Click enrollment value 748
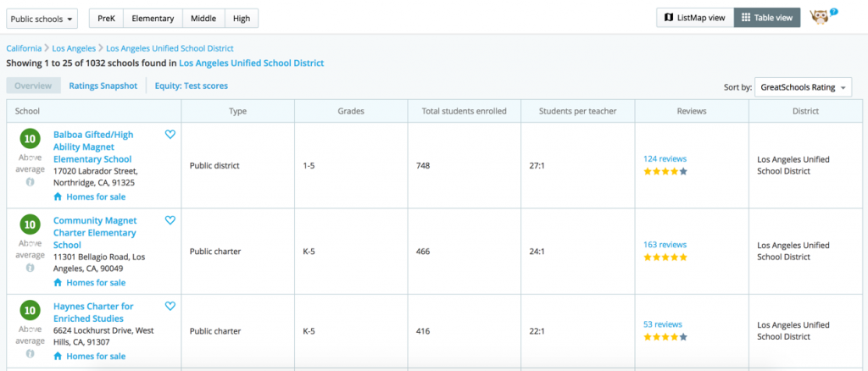The image size is (868, 371). pos(423,165)
